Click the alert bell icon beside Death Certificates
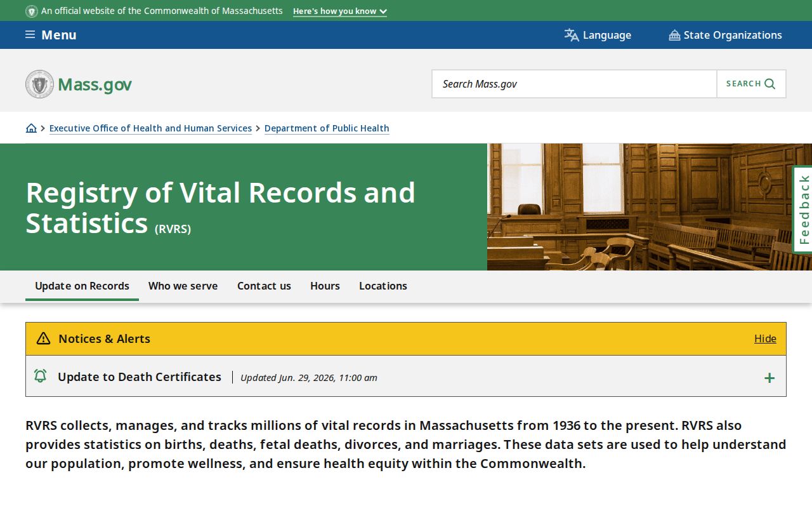The width and height of the screenshot is (812, 508). point(40,376)
